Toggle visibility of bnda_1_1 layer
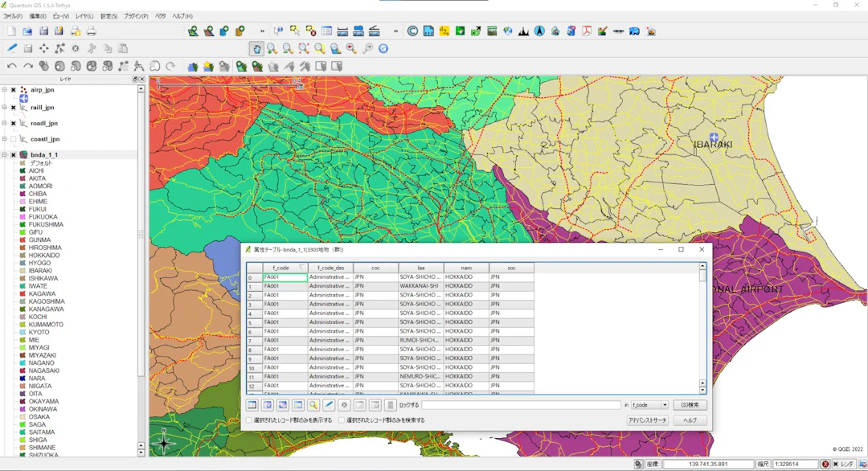The height and width of the screenshot is (471, 868). (x=14, y=155)
